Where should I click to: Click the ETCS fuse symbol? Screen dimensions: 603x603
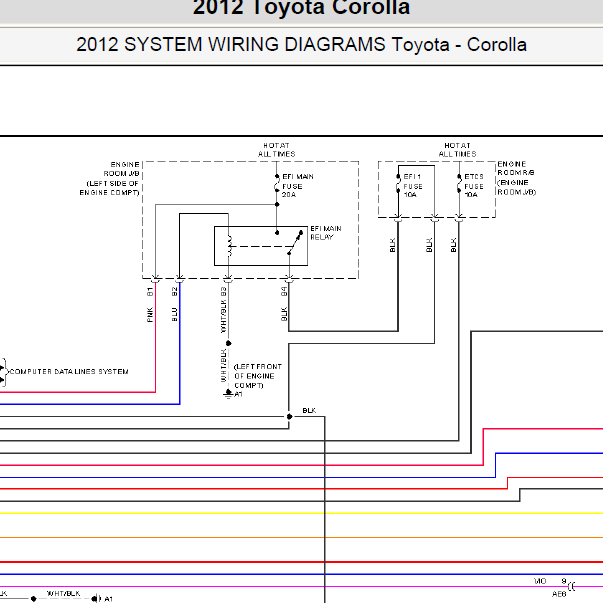(459, 184)
